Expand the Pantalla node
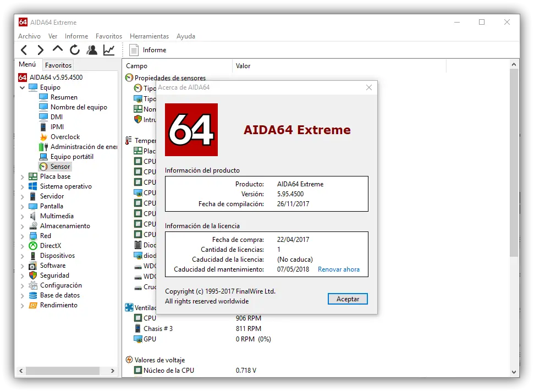 tap(23, 206)
